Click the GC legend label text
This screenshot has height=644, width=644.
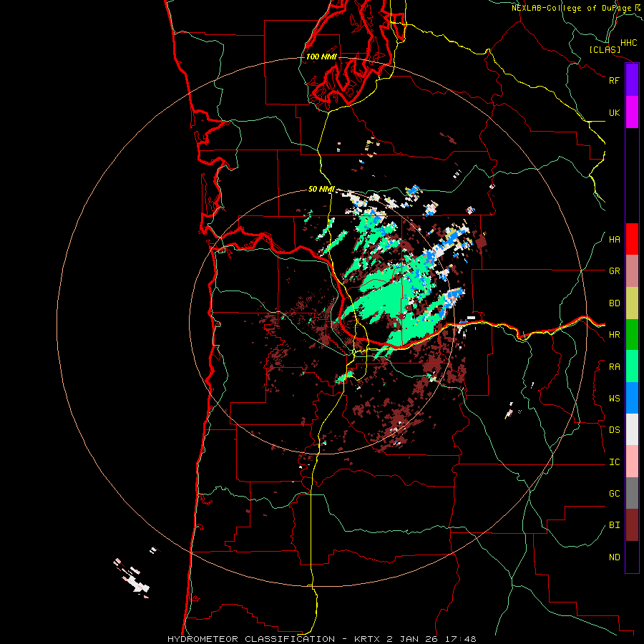tap(614, 494)
